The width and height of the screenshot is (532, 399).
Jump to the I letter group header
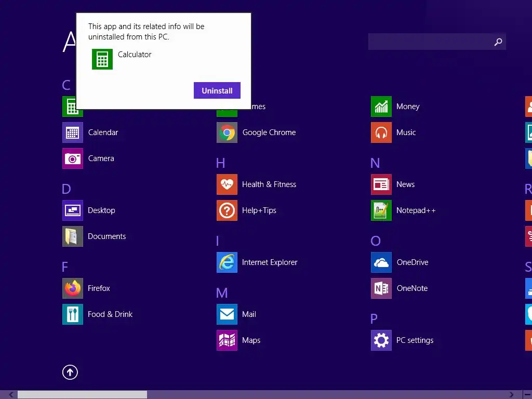pyautogui.click(x=218, y=241)
